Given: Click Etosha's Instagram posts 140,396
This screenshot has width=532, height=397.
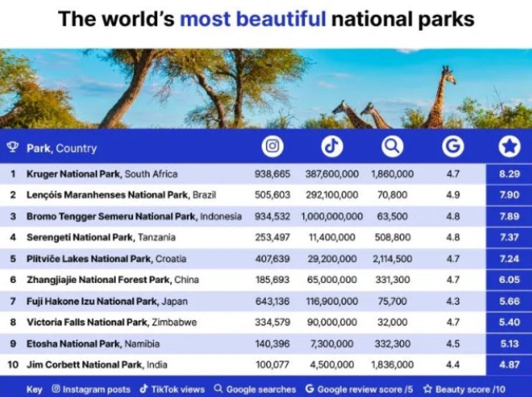Looking at the screenshot, I should (273, 344).
